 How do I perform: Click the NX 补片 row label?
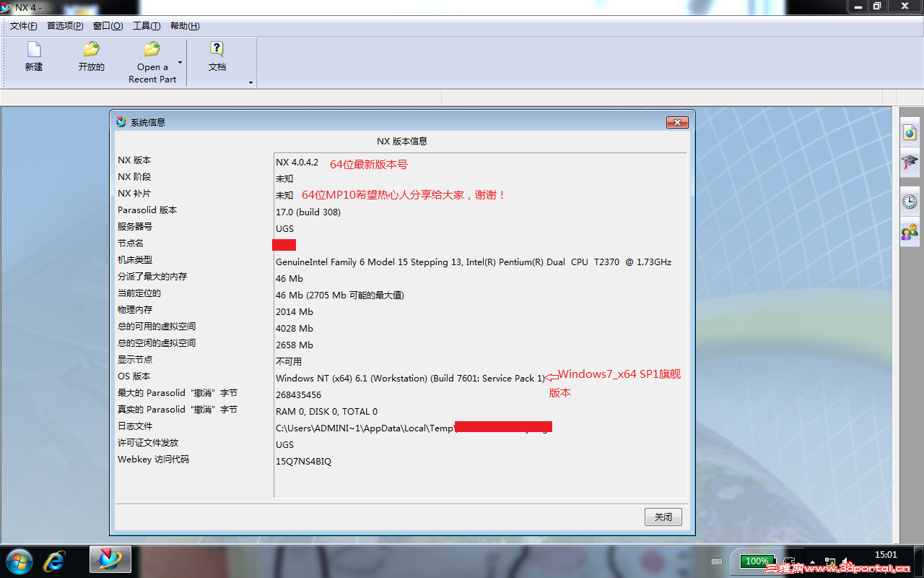(135, 194)
